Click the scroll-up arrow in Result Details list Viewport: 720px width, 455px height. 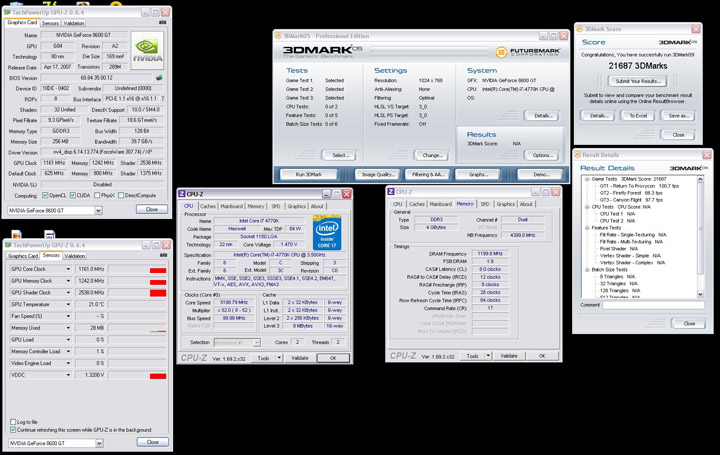coord(700,179)
